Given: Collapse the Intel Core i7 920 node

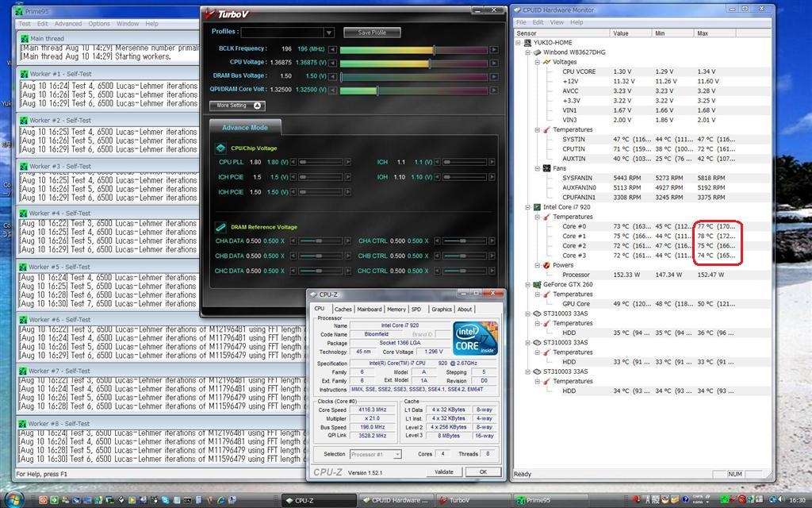Looking at the screenshot, I should (527, 207).
